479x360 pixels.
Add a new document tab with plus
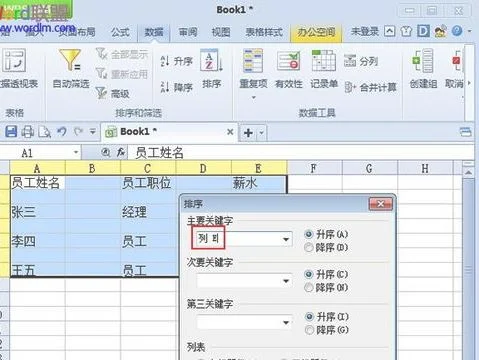coord(248,133)
